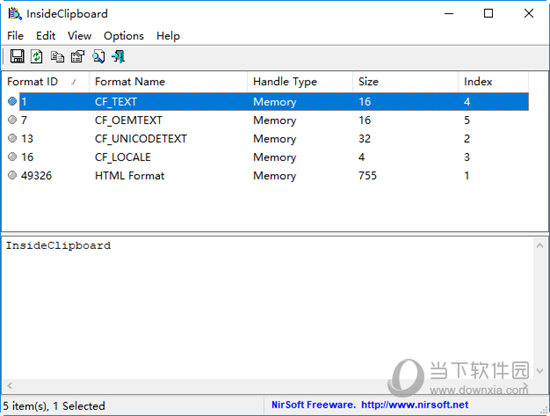550x416 pixels.
Task: Click the Format ID value 7
Action: 24,120
